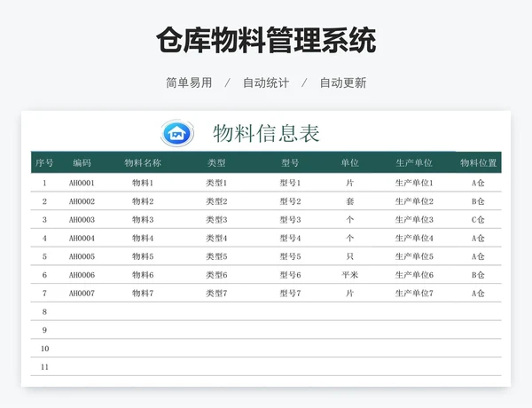Screen dimensions: 532x408
Task: Select row number 9
Action: pyautogui.click(x=44, y=330)
